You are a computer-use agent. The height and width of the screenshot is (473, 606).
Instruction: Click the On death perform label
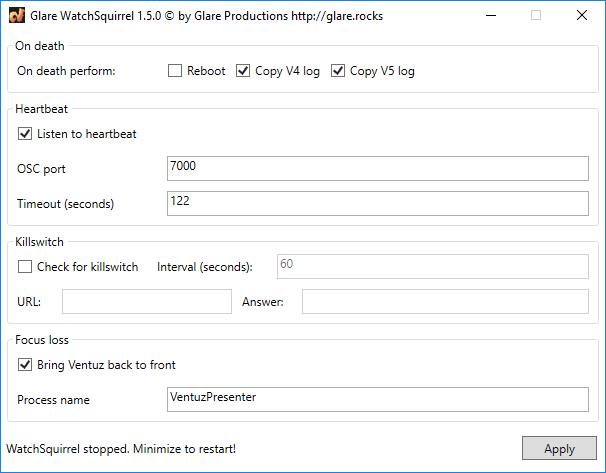[66, 71]
